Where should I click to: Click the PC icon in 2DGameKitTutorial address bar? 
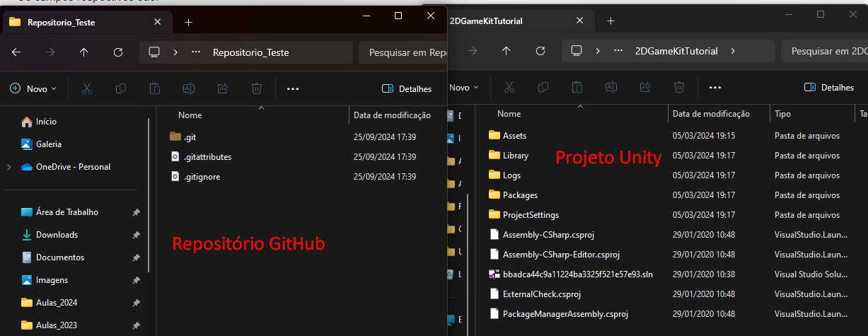point(576,51)
